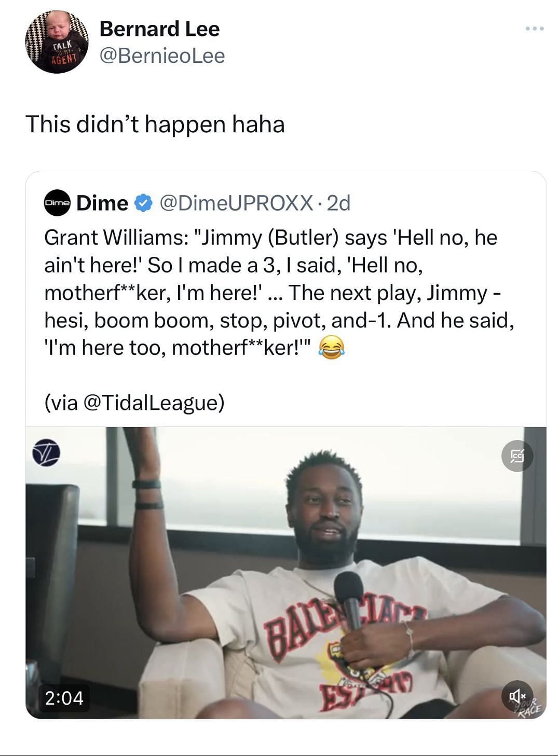Screen dimensions: 558x756
Task: Open Bernard Lee's profile avatar
Action: [57, 42]
